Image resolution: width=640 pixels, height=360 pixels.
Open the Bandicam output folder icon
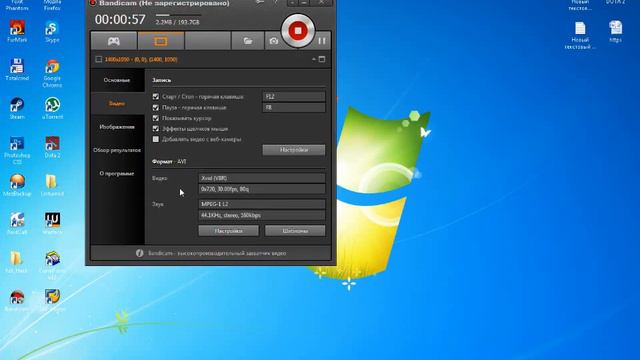pyautogui.click(x=248, y=41)
